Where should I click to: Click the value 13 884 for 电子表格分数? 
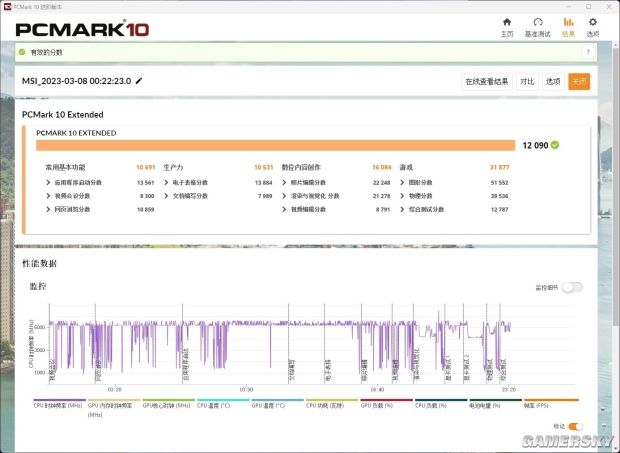point(263,183)
